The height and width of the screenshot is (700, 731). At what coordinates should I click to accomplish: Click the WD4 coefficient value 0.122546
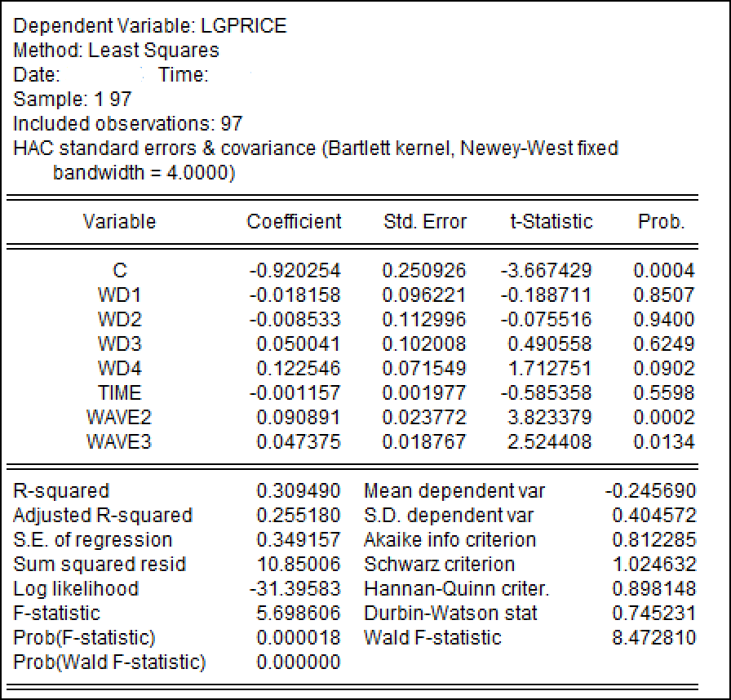point(299,369)
